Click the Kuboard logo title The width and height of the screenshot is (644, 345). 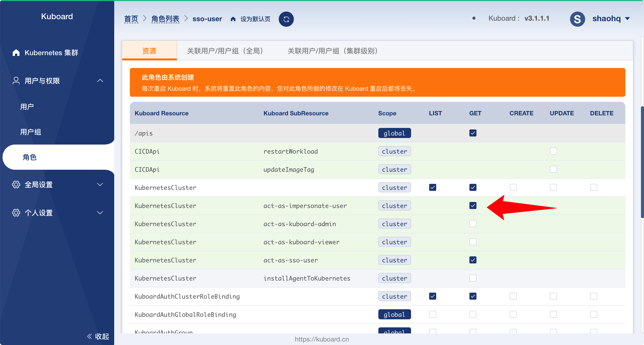point(57,16)
